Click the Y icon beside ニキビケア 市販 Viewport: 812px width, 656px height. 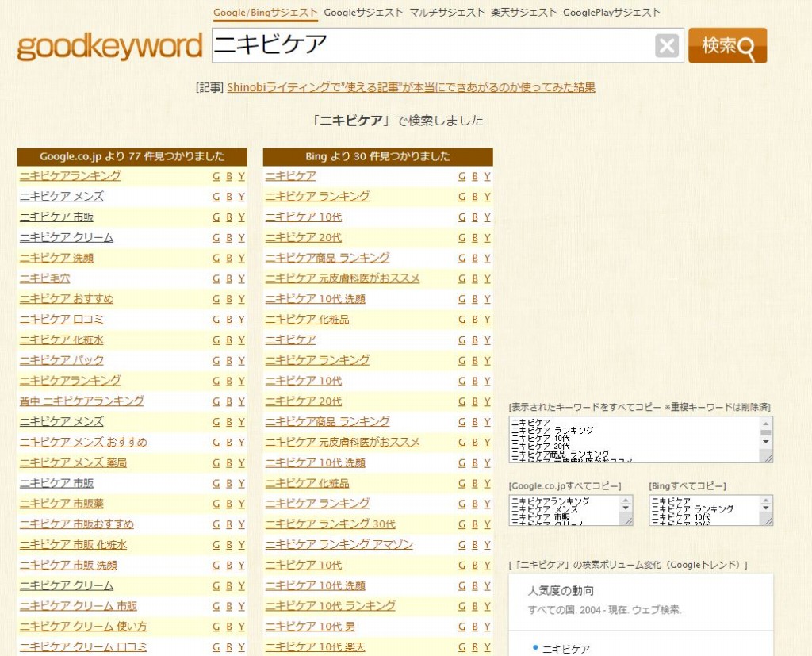coord(241,217)
